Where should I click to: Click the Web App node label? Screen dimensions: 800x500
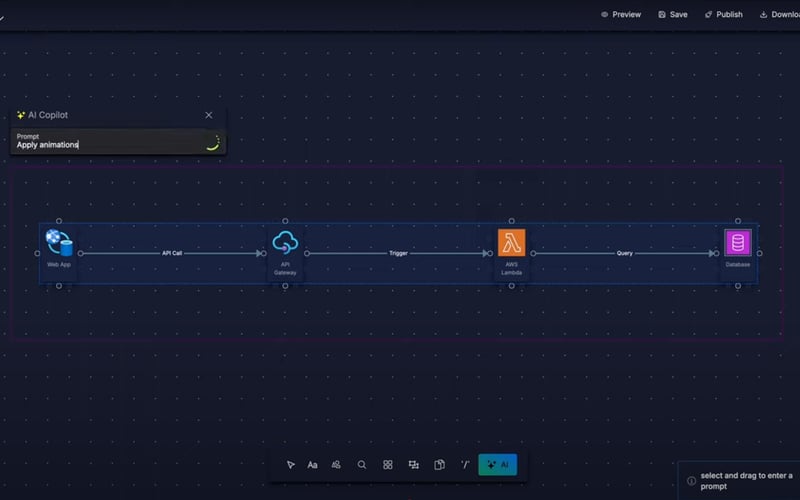pos(59,264)
